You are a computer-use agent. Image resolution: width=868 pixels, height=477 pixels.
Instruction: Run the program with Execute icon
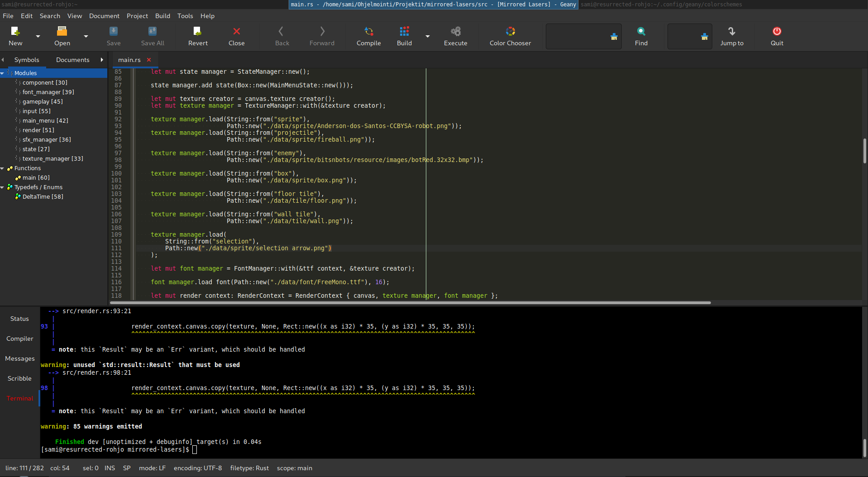pyautogui.click(x=455, y=36)
